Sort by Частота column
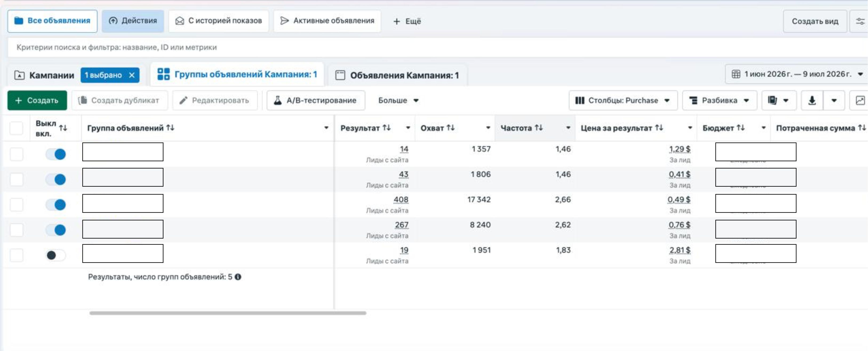 [539, 128]
